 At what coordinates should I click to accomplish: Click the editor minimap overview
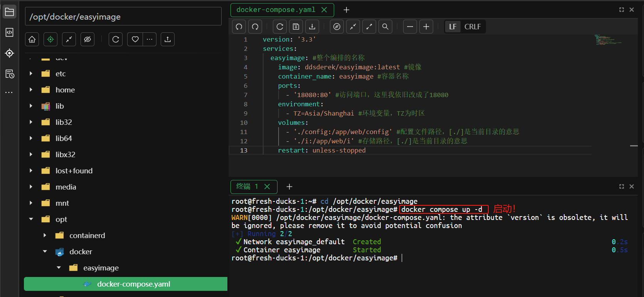point(608,40)
